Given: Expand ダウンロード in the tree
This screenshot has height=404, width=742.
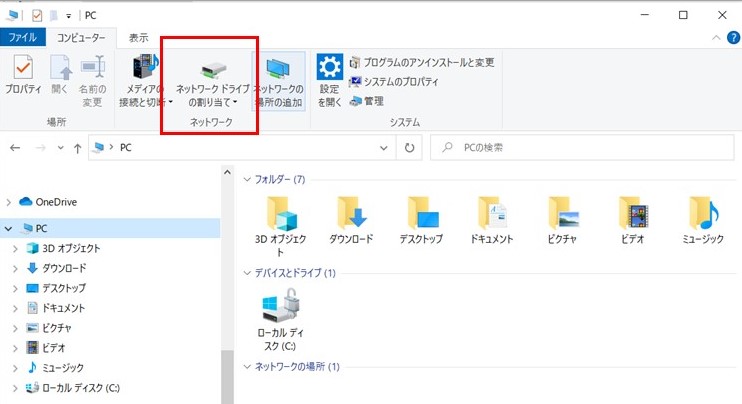Looking at the screenshot, I should click(15, 269).
